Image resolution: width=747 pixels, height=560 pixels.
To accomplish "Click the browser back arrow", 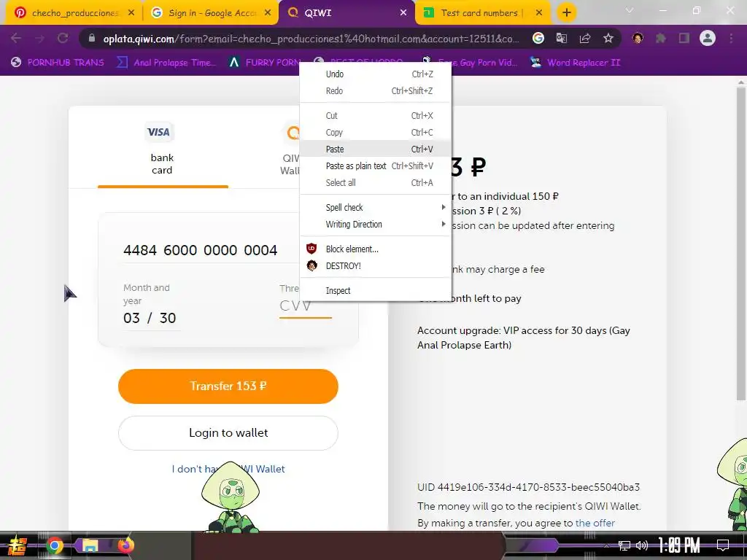I will tap(16, 38).
